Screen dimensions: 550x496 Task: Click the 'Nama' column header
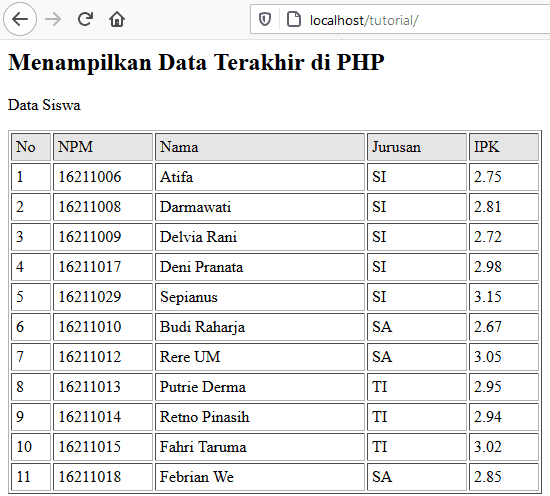point(260,147)
